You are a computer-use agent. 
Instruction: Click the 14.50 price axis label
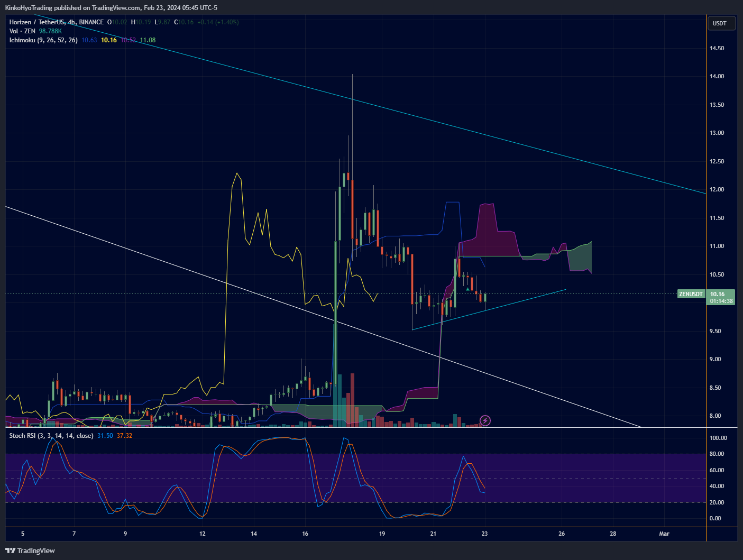tap(717, 48)
